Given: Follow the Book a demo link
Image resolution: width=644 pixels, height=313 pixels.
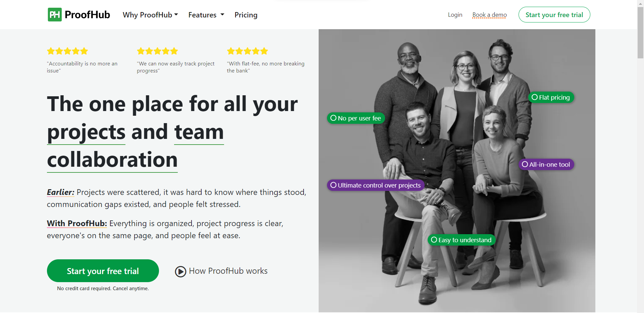Looking at the screenshot, I should tap(489, 15).
